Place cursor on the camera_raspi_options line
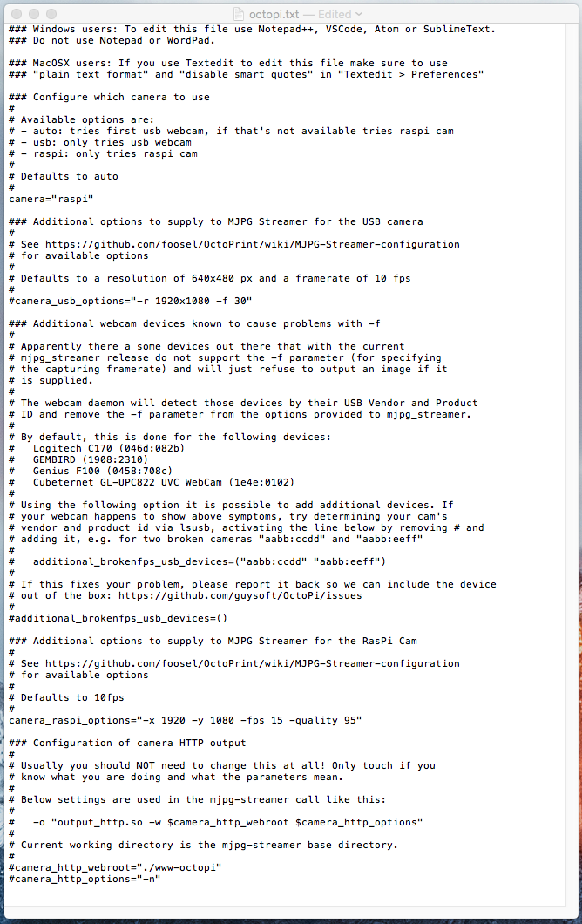The width and height of the screenshot is (582, 924). coord(185,720)
